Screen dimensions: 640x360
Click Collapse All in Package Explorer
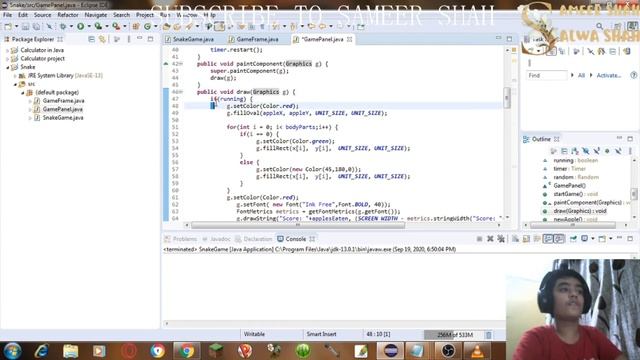click(91, 39)
